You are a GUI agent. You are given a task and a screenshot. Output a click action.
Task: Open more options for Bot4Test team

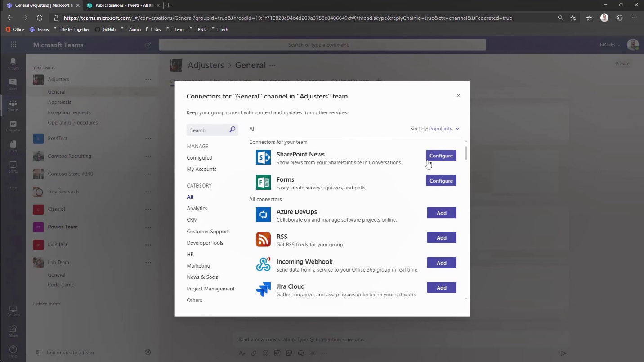148,139
